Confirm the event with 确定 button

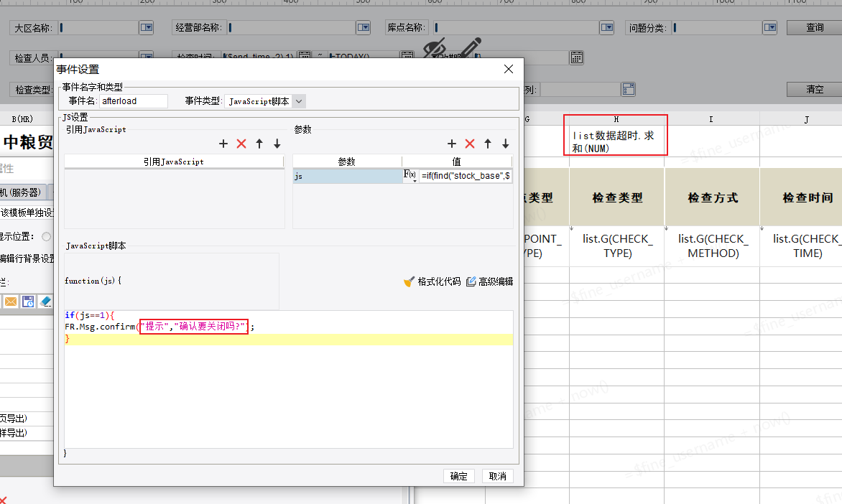tap(458, 476)
